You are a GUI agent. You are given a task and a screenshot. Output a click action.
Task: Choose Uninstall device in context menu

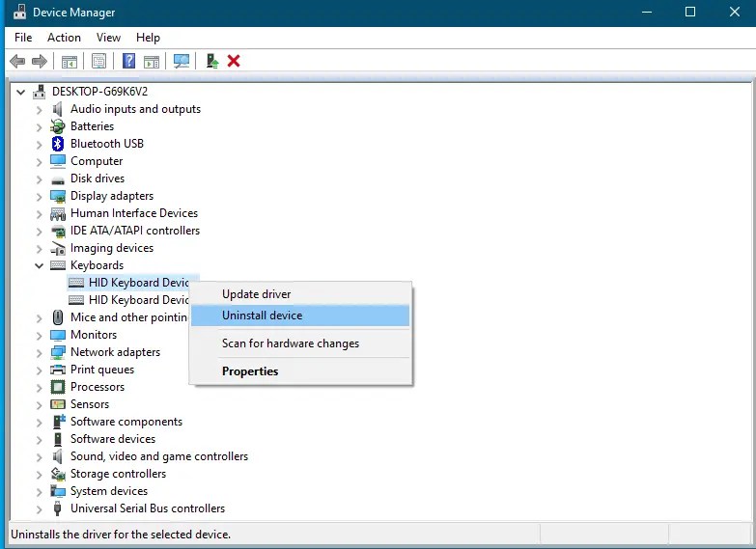(300, 316)
